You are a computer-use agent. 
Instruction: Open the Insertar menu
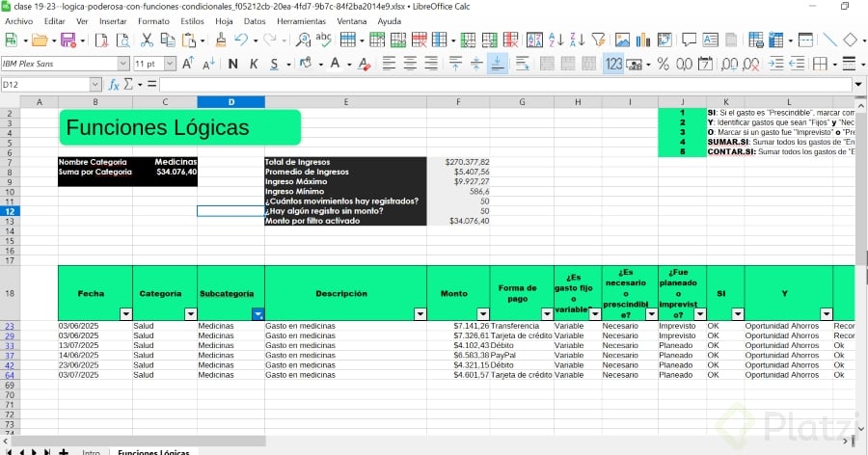(113, 21)
